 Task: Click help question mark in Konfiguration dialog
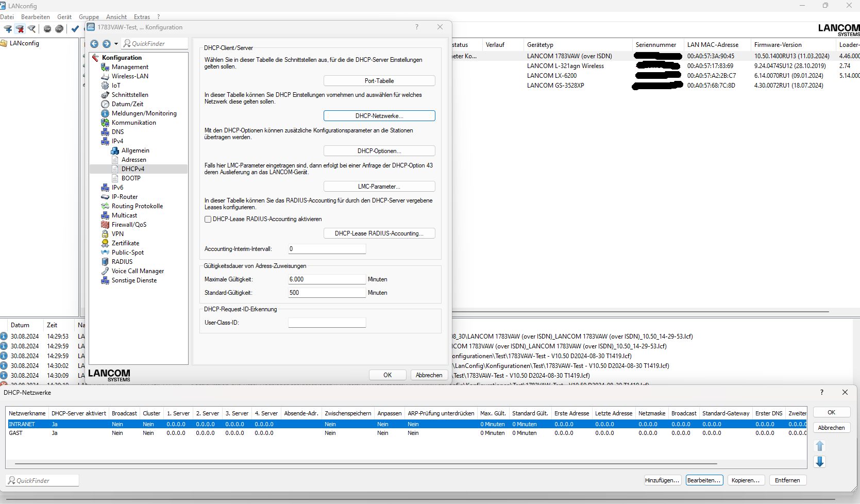417,27
